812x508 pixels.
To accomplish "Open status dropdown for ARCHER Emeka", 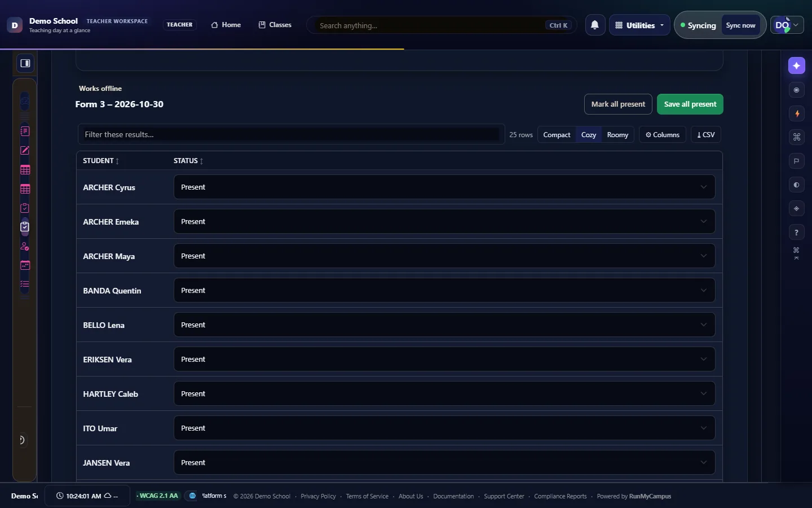I will 444,221.
